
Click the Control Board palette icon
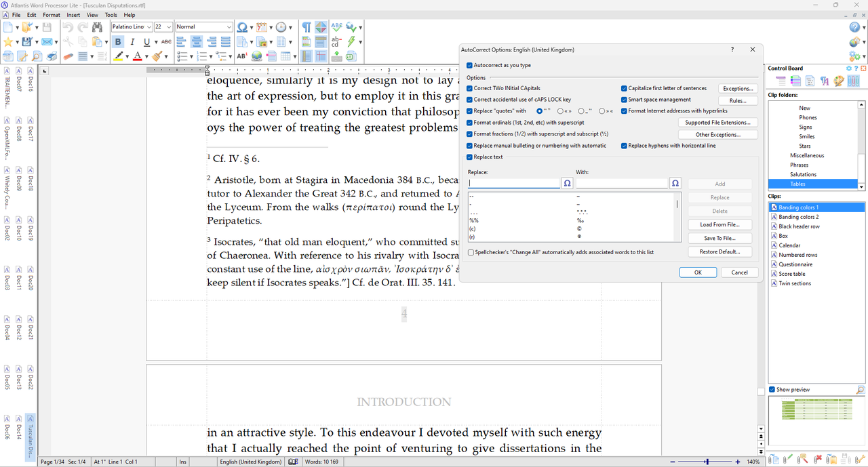pyautogui.click(x=839, y=81)
